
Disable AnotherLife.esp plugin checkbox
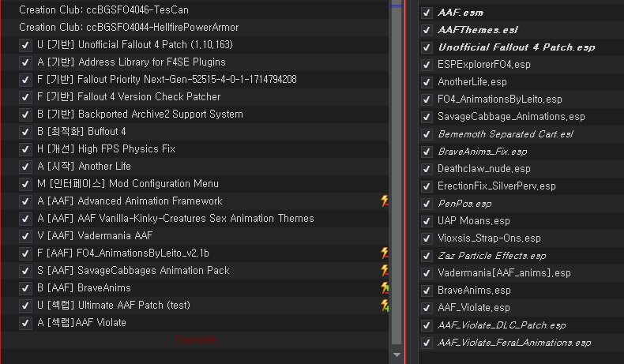(x=427, y=82)
